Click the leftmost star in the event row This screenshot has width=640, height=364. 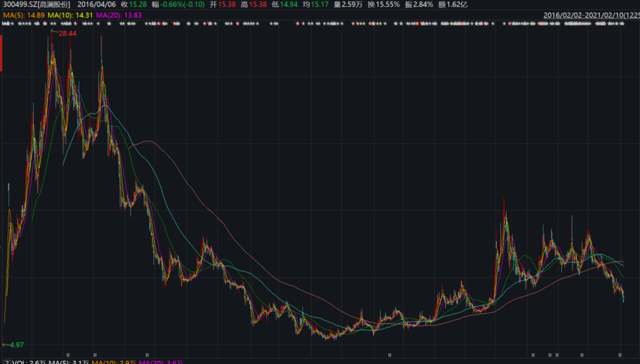pyautogui.click(x=4, y=24)
